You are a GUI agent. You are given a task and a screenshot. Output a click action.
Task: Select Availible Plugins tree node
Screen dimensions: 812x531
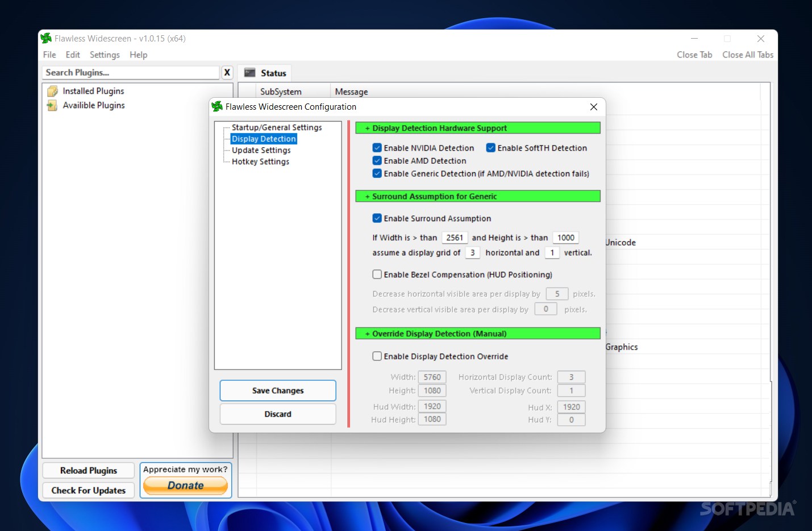coord(94,105)
